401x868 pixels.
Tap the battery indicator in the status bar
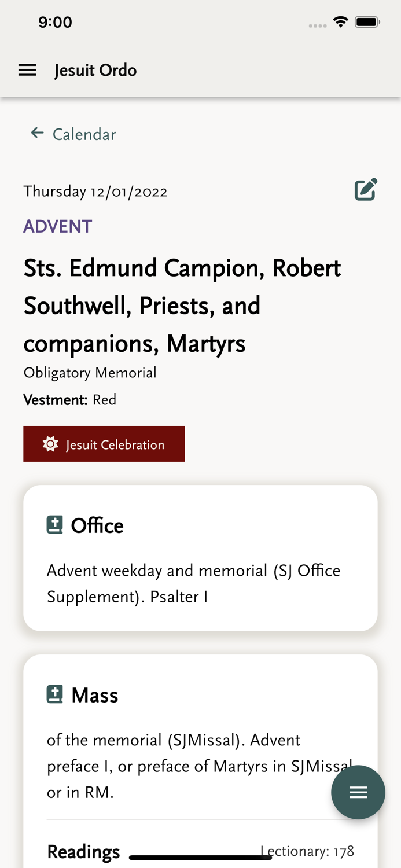point(367,21)
